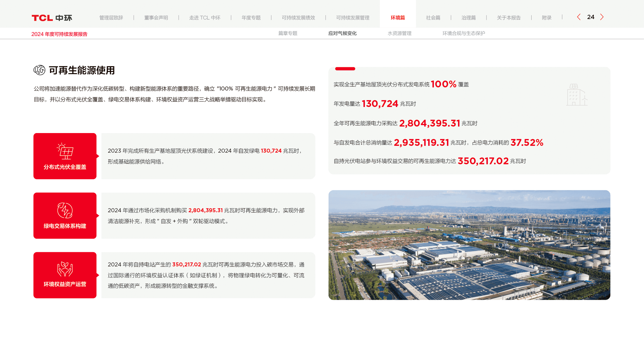
Task: Jump to 应对气候变化 subsection
Action: click(x=342, y=33)
